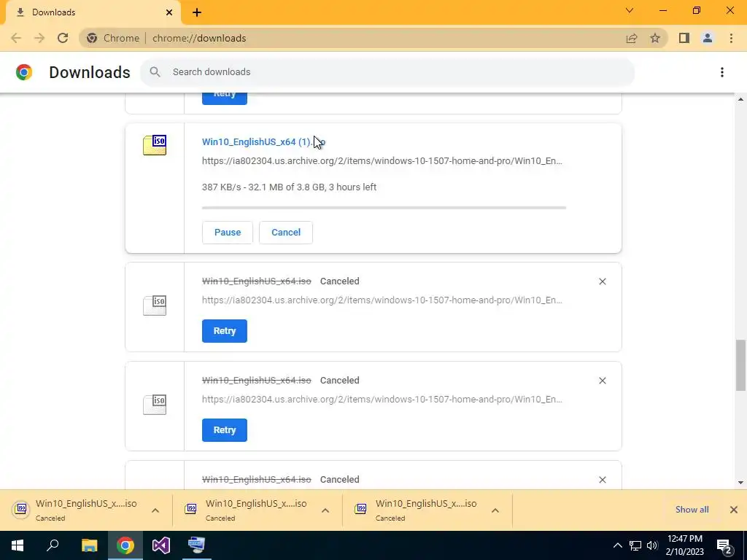Click the archive.org URL of the second canceled download
This screenshot has width=747, height=560.
tap(382, 399)
